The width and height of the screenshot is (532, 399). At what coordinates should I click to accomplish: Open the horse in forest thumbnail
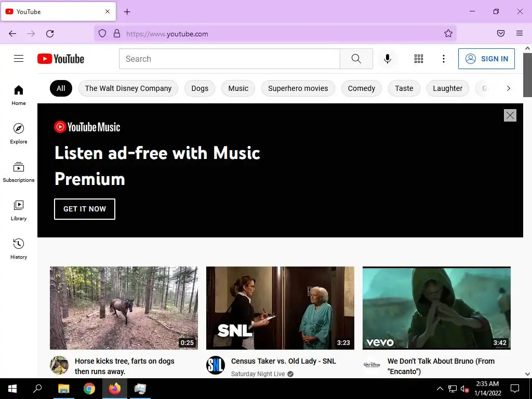(x=124, y=308)
